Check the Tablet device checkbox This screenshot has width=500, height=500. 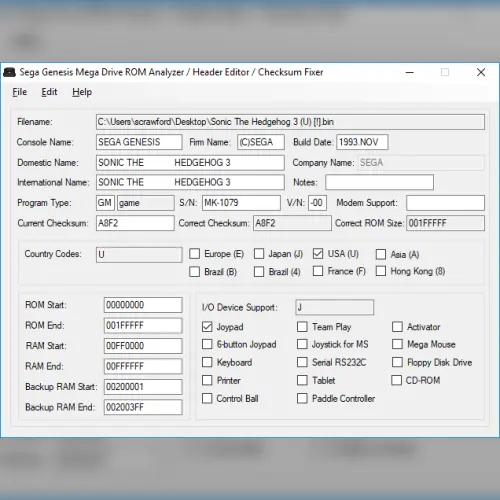(302, 380)
